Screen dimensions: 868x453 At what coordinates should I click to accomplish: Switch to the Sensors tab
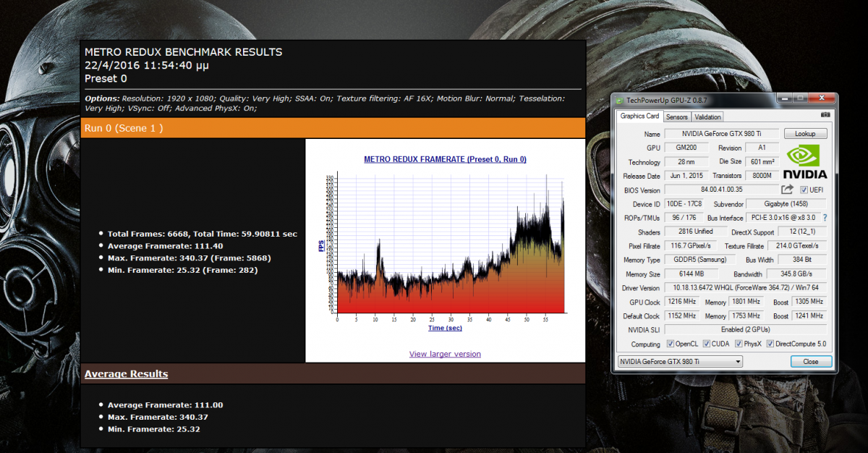point(677,117)
